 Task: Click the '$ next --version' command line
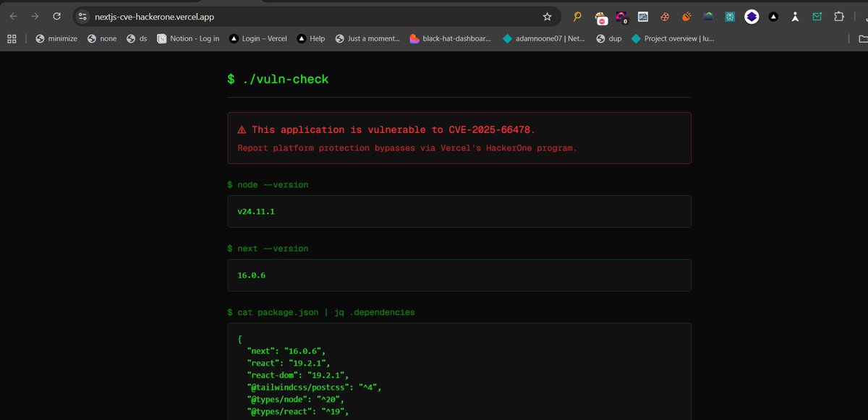click(x=268, y=248)
